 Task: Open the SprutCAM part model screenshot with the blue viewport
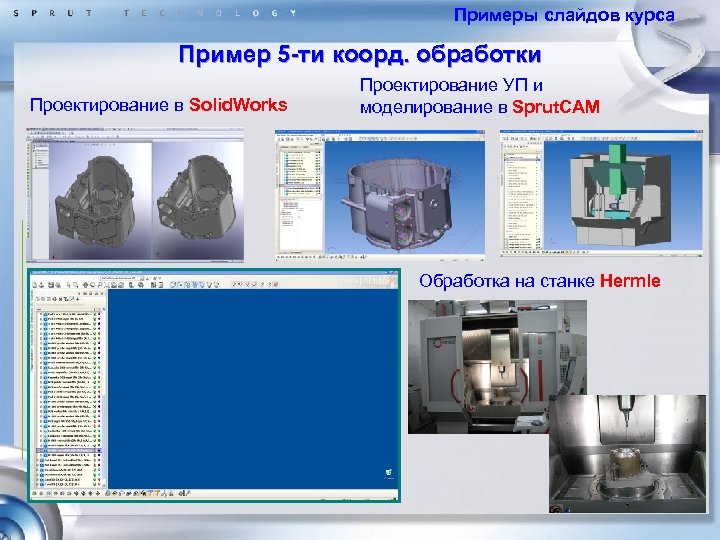(380, 195)
